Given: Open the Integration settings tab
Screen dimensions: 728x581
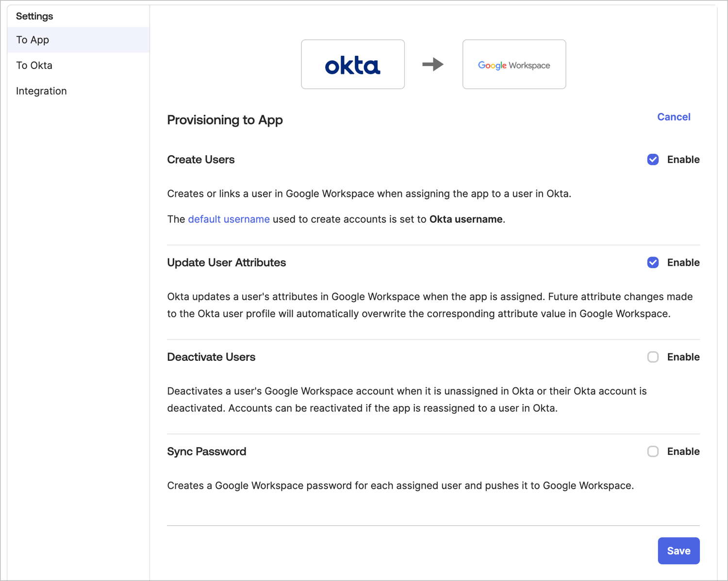Looking at the screenshot, I should coord(41,91).
